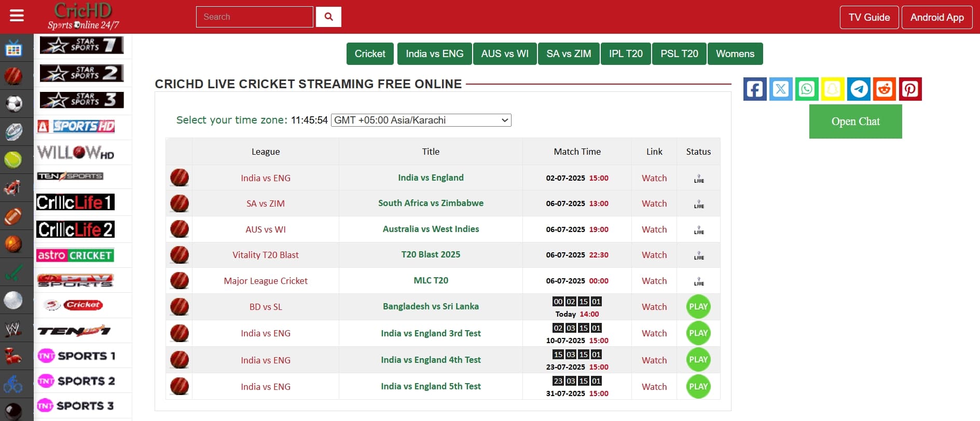
Task: Open Star Sports 2 channel
Action: pos(81,73)
